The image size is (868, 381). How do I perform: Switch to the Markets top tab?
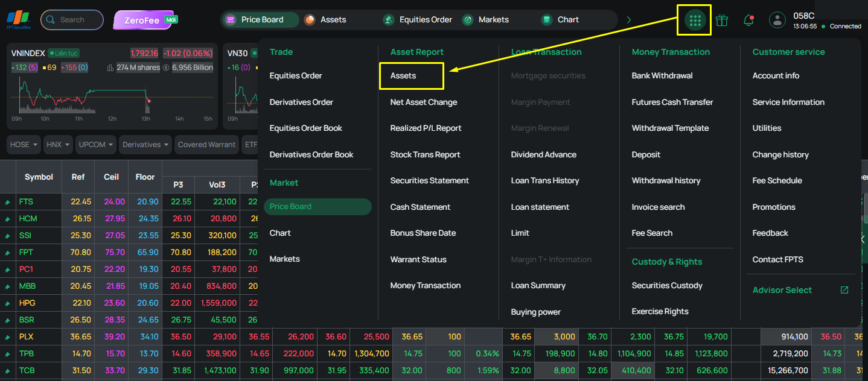click(486, 20)
